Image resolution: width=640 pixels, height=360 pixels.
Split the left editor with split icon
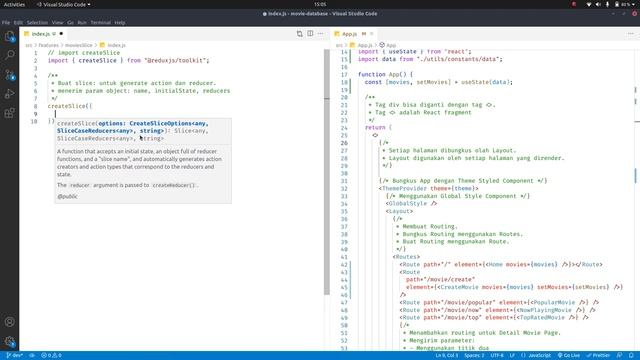pos(310,34)
